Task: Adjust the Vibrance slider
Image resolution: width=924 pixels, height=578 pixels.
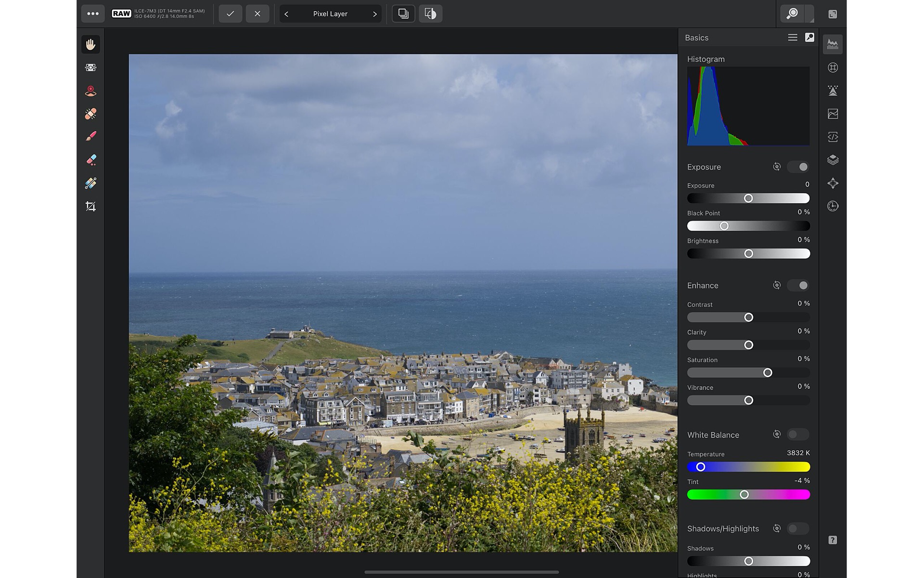Action: (748, 400)
